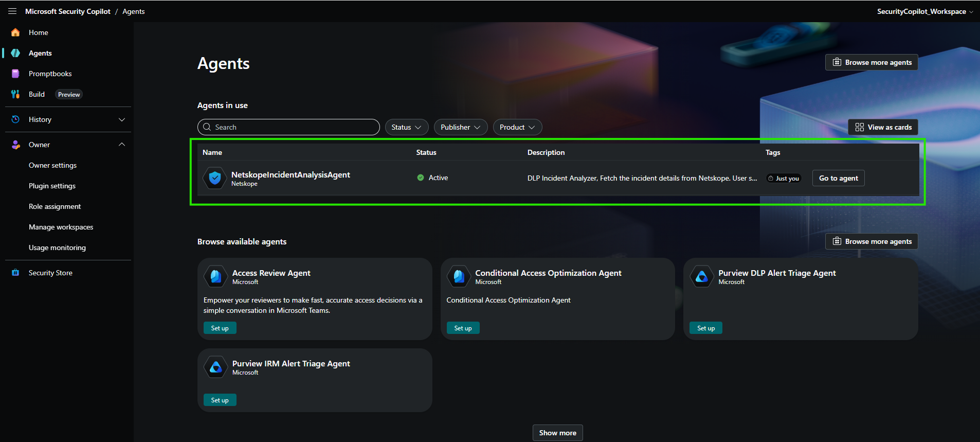Click the Purview DLP Alert Triage icon

[x=702, y=276]
